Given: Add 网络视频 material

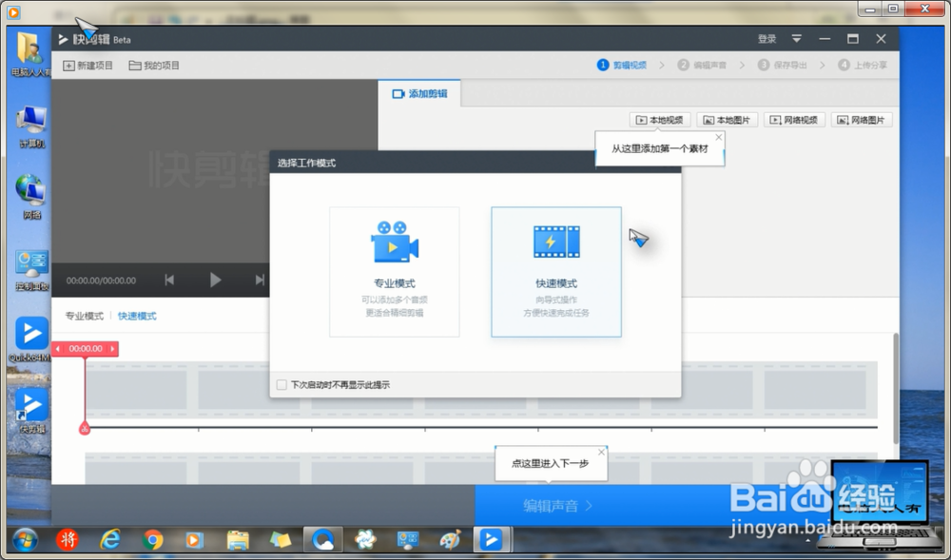Looking at the screenshot, I should click(794, 120).
